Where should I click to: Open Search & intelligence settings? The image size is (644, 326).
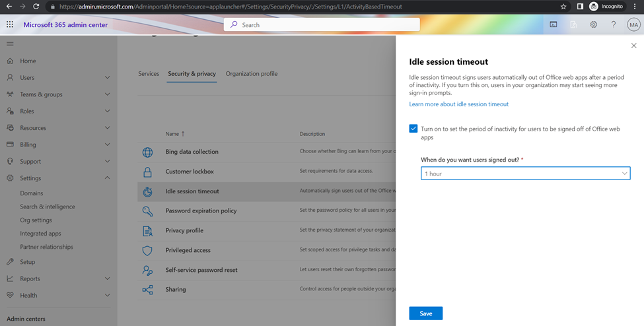[48, 207]
